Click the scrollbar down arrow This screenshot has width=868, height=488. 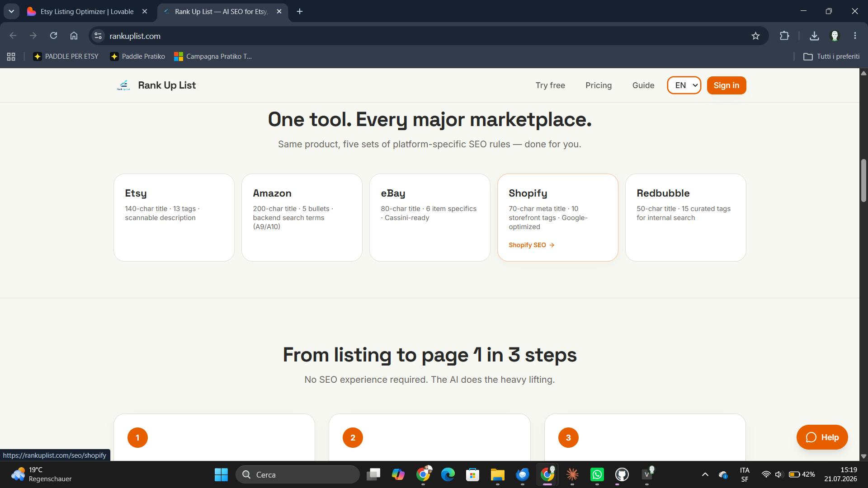tap(863, 456)
